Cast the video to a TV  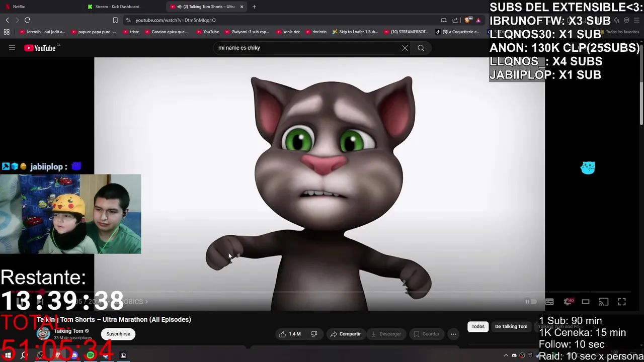604,302
